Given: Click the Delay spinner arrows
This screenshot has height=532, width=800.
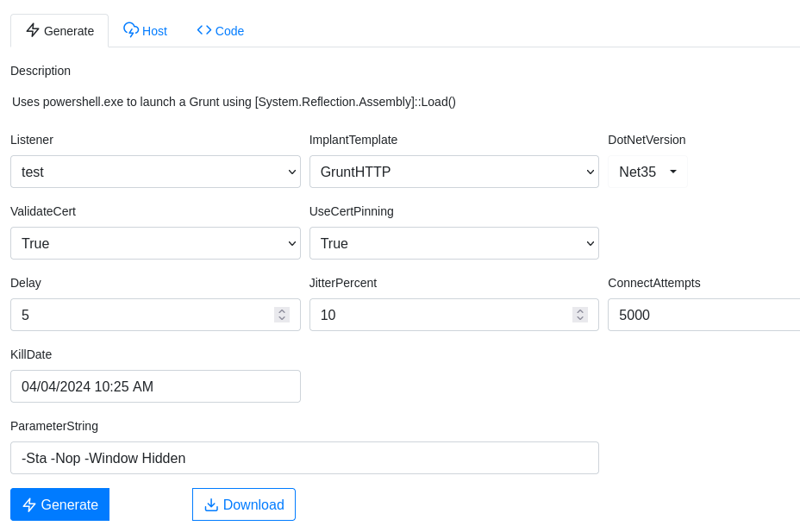Looking at the screenshot, I should coord(282,315).
